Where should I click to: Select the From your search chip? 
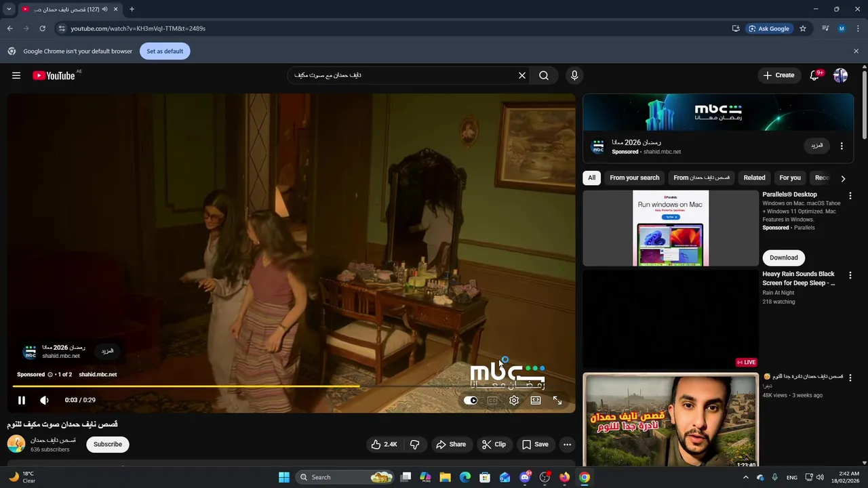coord(634,178)
